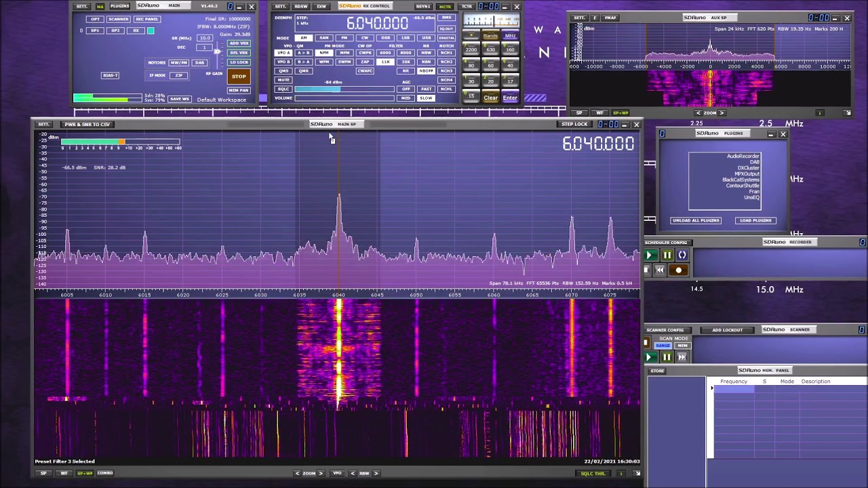
Task: Click UNLOAD ALL PLUGINS
Action: 696,220
